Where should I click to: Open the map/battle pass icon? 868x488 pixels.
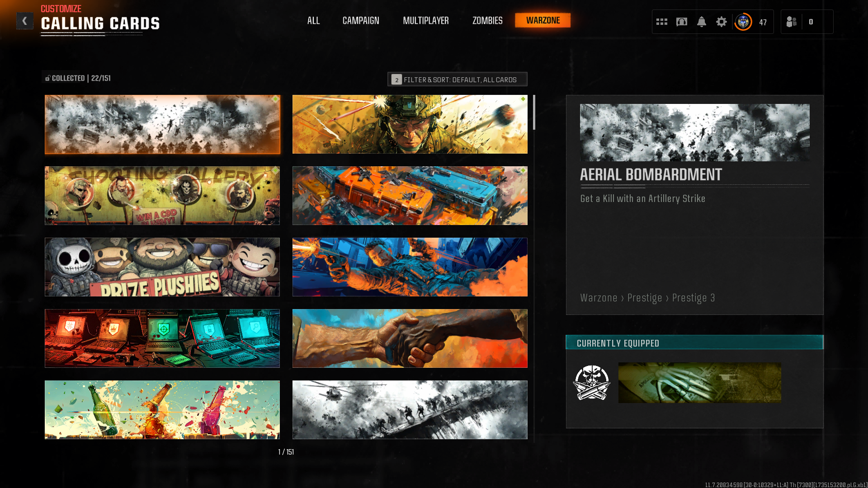(682, 22)
